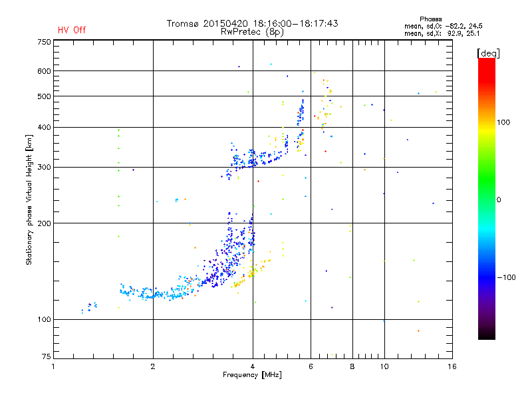The width and height of the screenshot is (532, 399).
Task: Click the 'Stationary phase Virtual Height [km]' axis title
Action: tap(29, 199)
